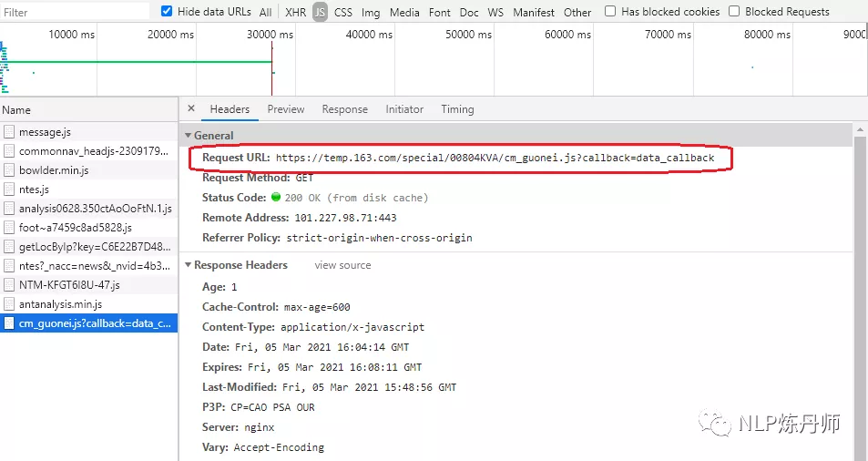This screenshot has width=868, height=461.
Task: Click the Request Method GET value
Action: (304, 178)
